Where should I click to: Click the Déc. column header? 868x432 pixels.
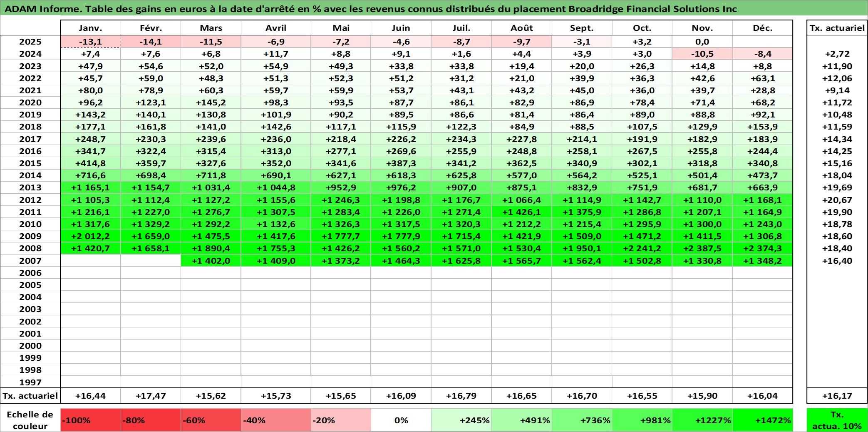(763, 28)
